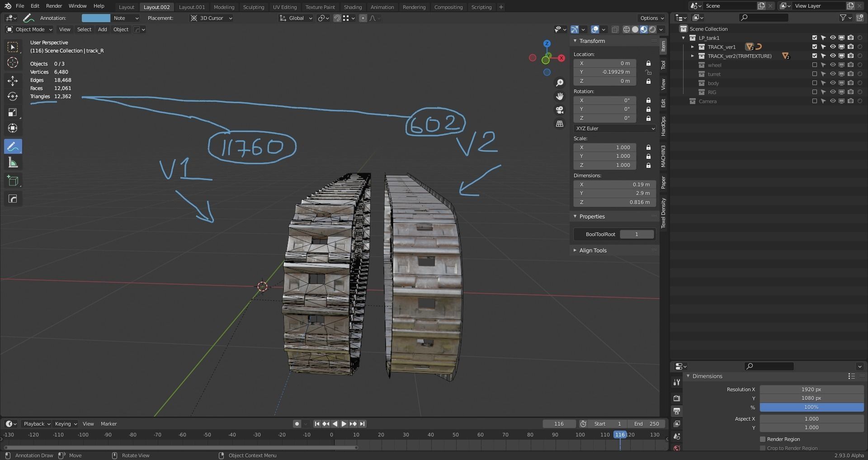The width and height of the screenshot is (868, 460).
Task: Switch to solid viewport shading
Action: click(635, 29)
